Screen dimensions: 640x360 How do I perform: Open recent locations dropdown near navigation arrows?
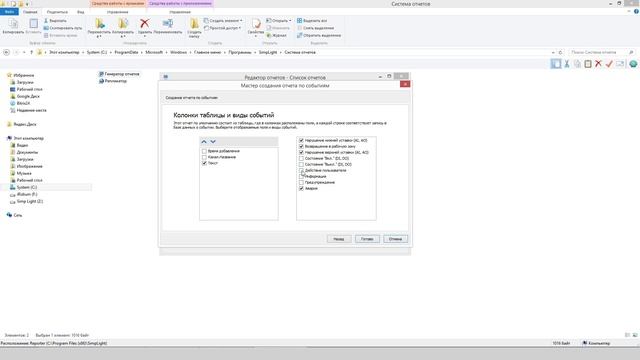point(24,52)
